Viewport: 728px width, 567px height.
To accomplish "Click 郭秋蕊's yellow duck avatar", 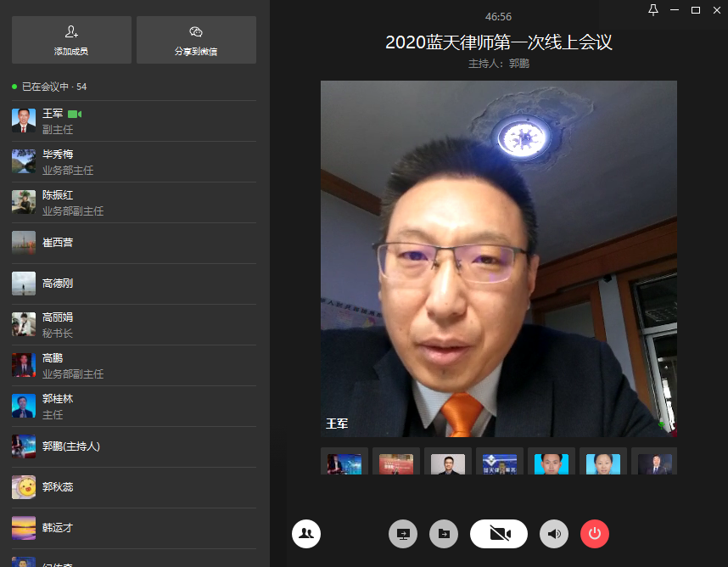I will point(24,487).
